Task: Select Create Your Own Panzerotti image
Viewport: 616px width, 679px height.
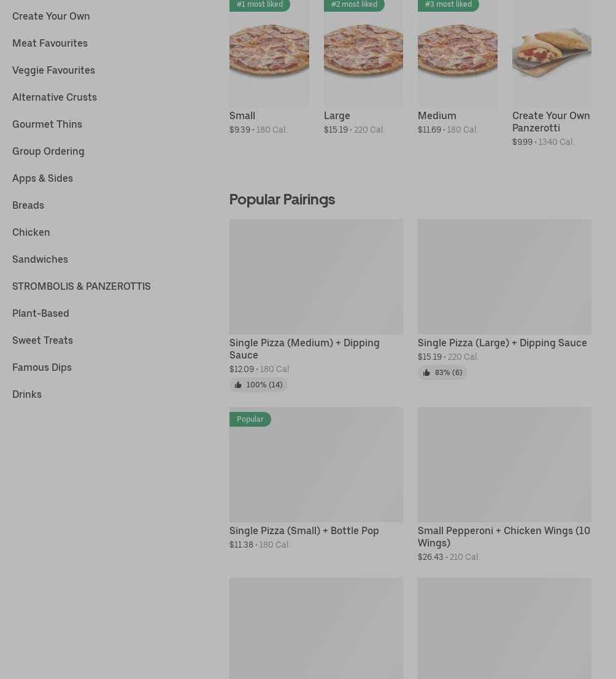Action: click(x=552, y=53)
